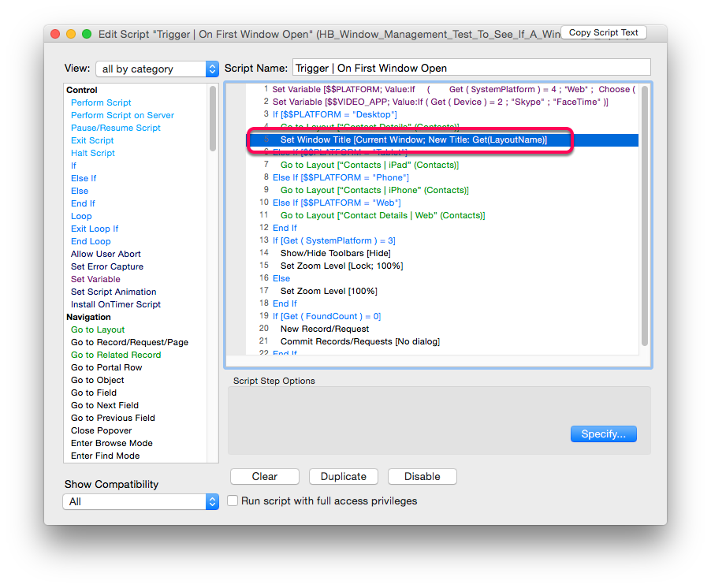The image size is (711, 588).
Task: Select line 20 New Record/Request
Action: coord(324,329)
